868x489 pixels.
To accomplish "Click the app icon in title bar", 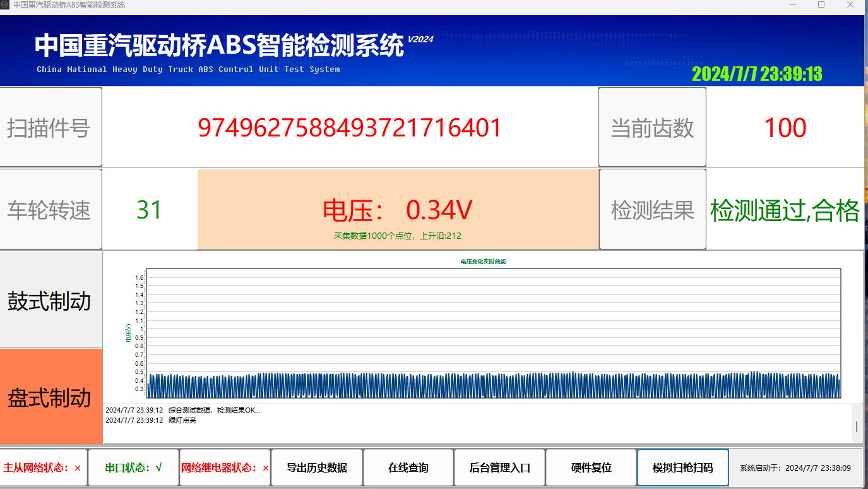I will click(5, 5).
